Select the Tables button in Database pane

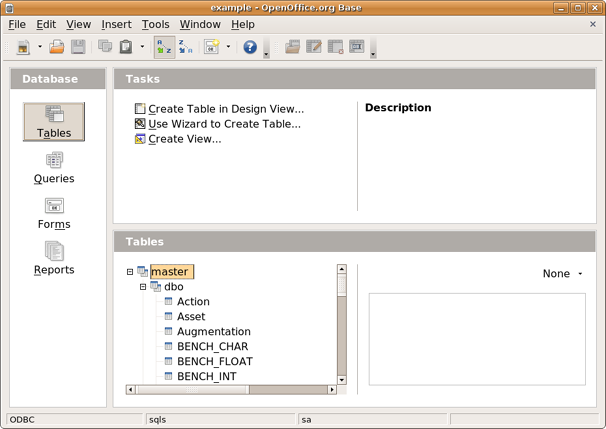(54, 122)
